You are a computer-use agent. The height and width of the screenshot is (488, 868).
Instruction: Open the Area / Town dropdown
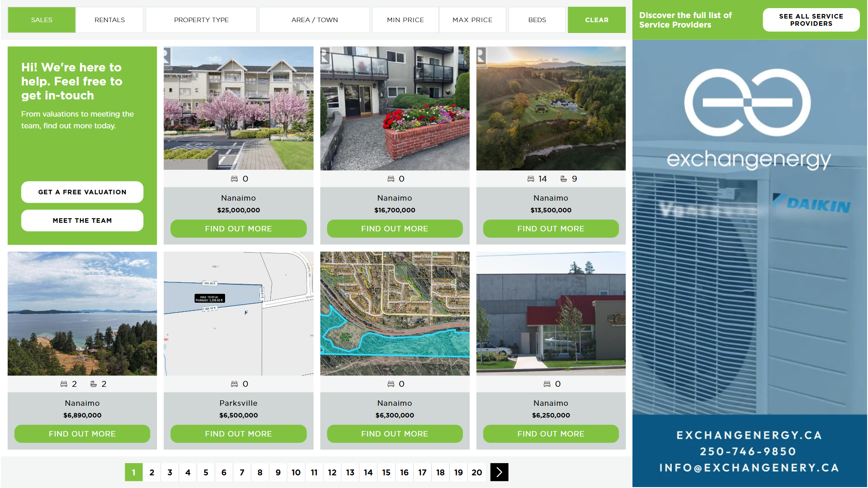tap(314, 20)
